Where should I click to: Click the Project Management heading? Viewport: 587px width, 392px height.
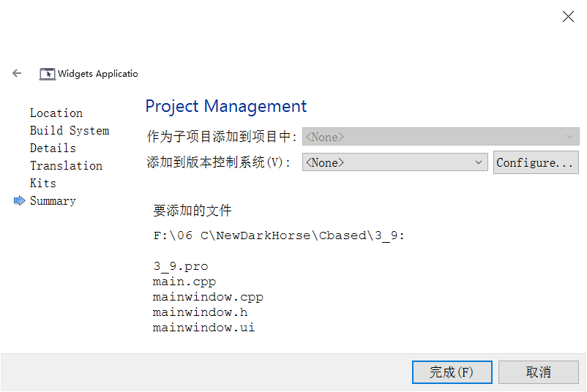click(x=226, y=106)
